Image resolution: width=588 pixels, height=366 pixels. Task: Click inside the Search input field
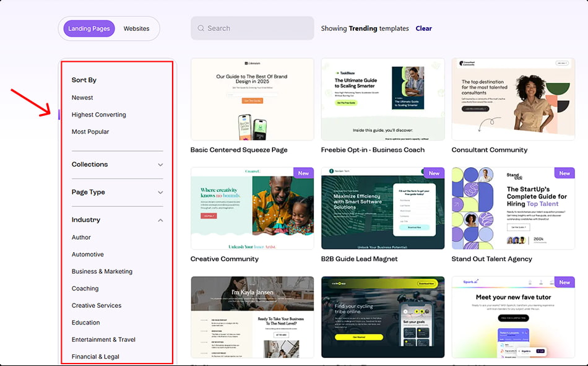[x=254, y=28]
